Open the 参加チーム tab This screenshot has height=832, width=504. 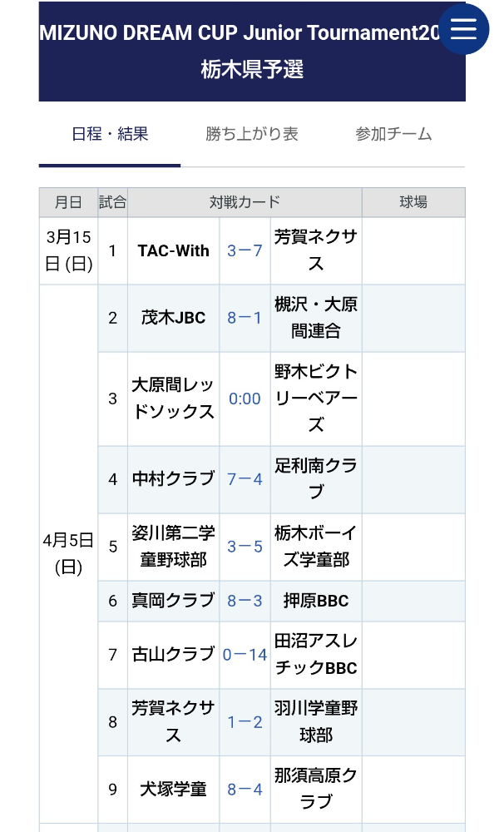tap(393, 134)
